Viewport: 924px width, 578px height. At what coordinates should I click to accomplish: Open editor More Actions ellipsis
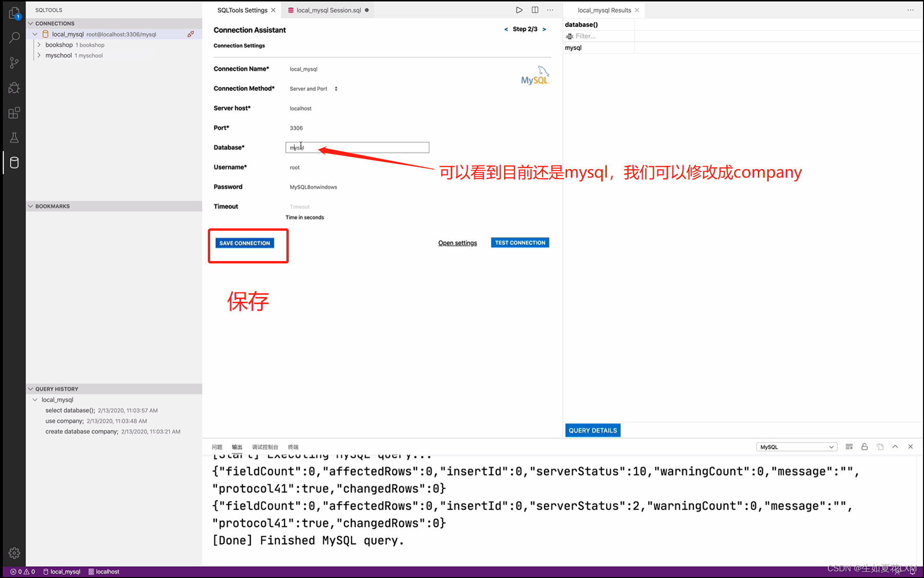tap(550, 10)
